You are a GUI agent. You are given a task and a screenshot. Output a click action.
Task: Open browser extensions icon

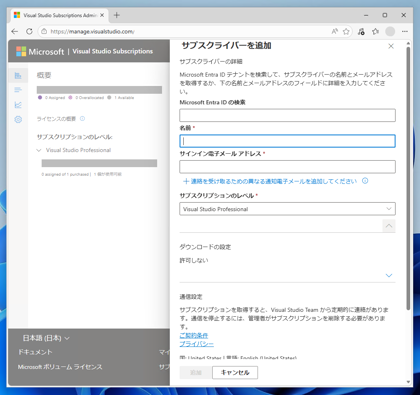[x=361, y=32]
